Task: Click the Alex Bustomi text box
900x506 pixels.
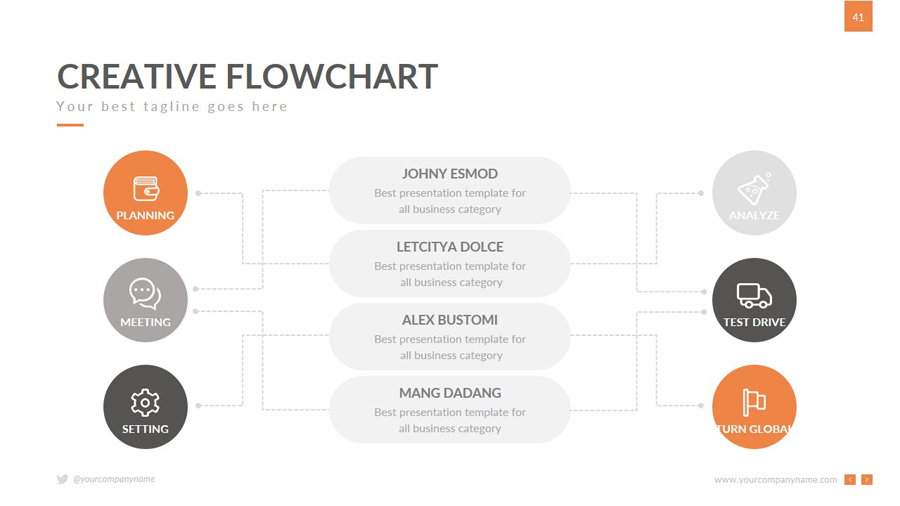Action: (x=450, y=337)
